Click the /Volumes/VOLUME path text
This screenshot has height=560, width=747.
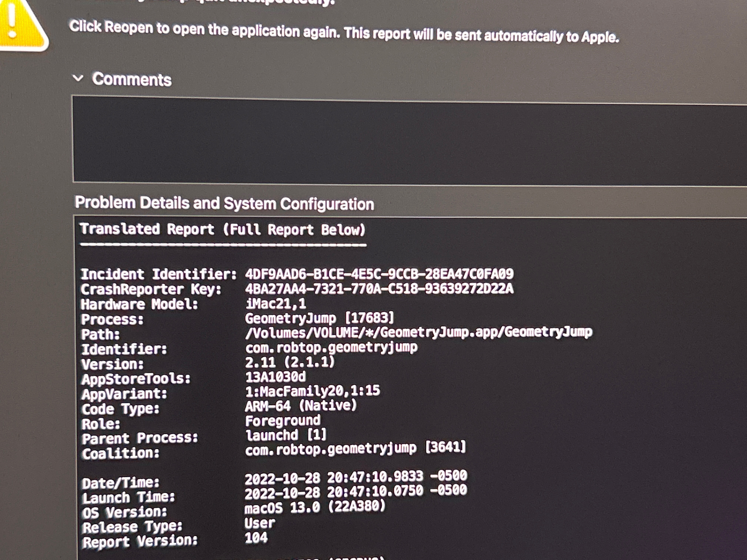click(x=418, y=332)
